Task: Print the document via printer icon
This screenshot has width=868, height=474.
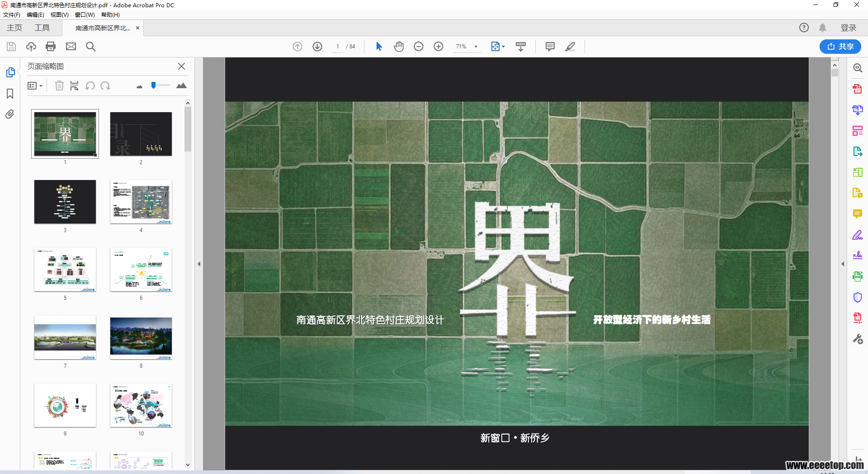Action: pyautogui.click(x=51, y=47)
